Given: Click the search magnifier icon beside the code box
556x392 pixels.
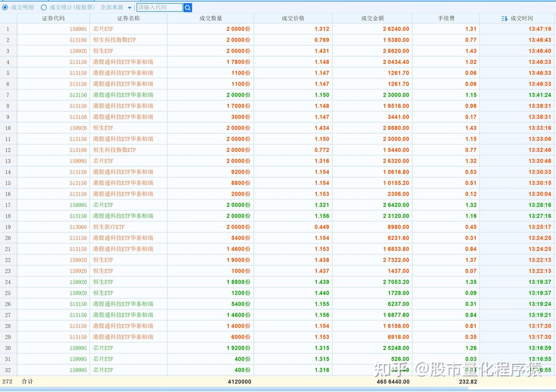Looking at the screenshot, I should click(188, 7).
